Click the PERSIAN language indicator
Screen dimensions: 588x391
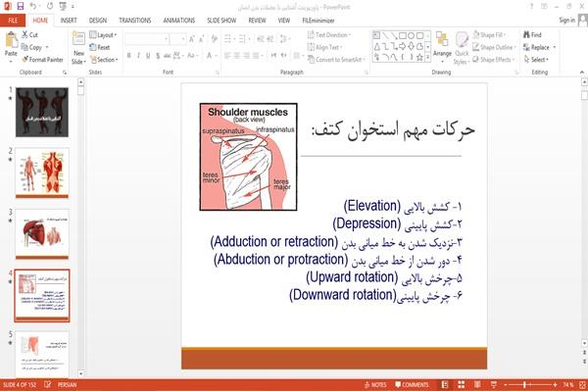[67, 384]
